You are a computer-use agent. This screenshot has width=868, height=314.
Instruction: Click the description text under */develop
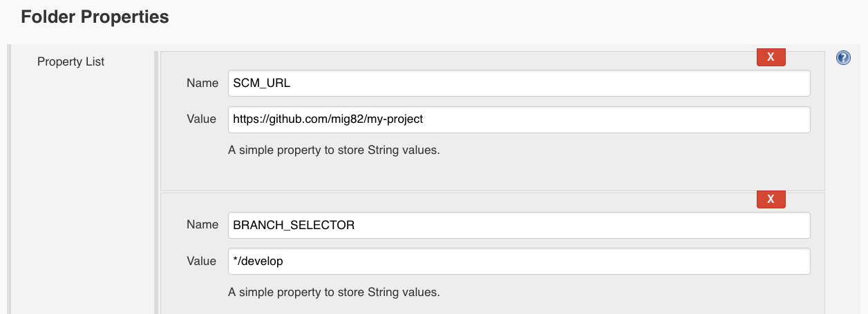click(x=334, y=292)
